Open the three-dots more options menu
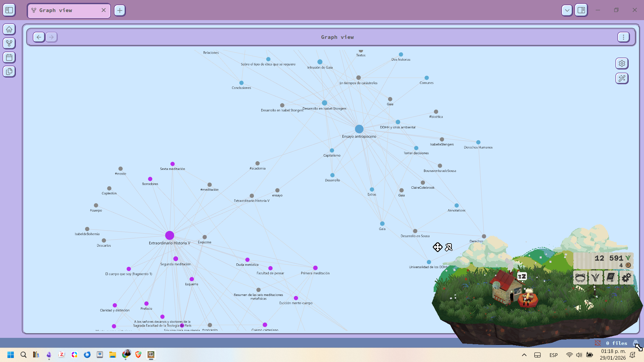 [x=623, y=37]
